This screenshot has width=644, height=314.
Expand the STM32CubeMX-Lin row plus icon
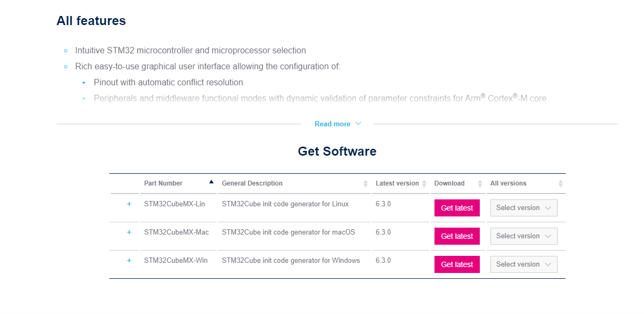[129, 204]
